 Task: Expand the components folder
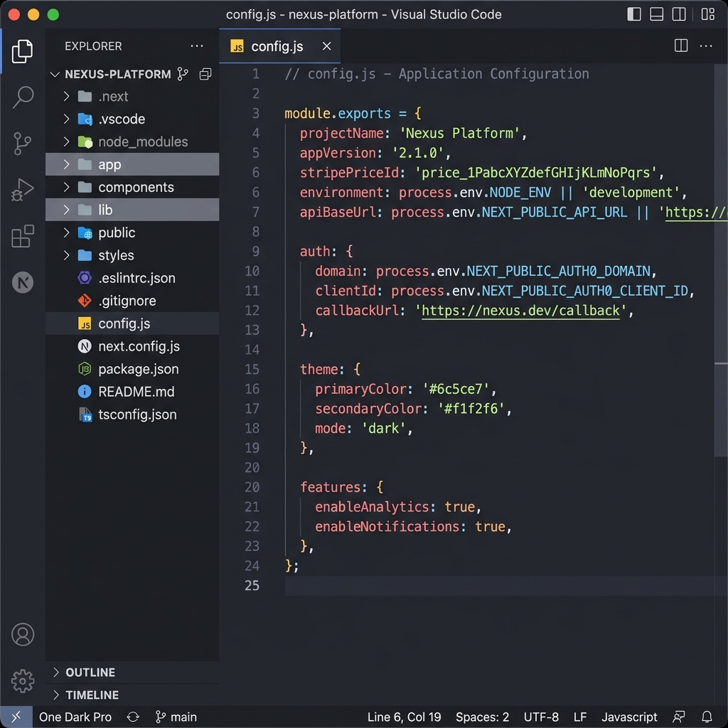click(136, 187)
